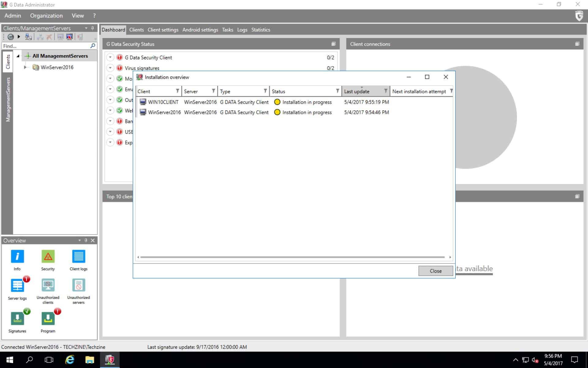Screen dimensions: 588x368
Task: Pin the Overview panel
Action: [x=86, y=240]
